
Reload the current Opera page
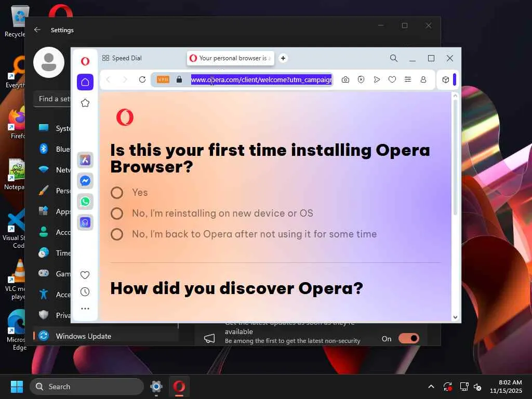click(x=142, y=79)
